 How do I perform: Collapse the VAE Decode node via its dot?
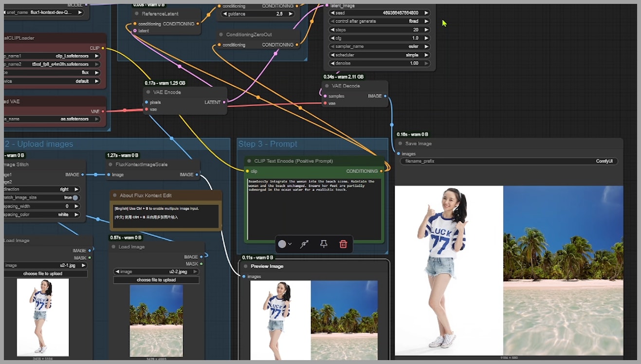(x=327, y=86)
